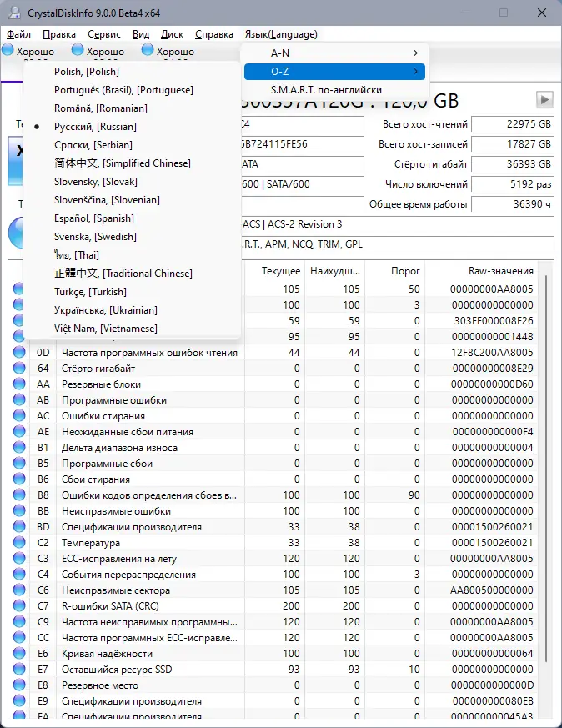Image resolution: width=562 pixels, height=728 pixels.
Task: Click status orb next to Неисправимые сектора
Action: 19,590
